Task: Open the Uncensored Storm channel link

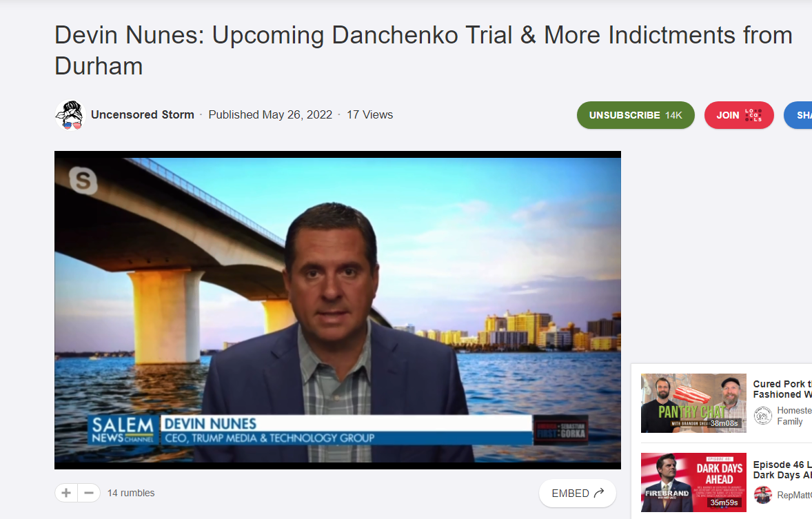Action: 143,114
